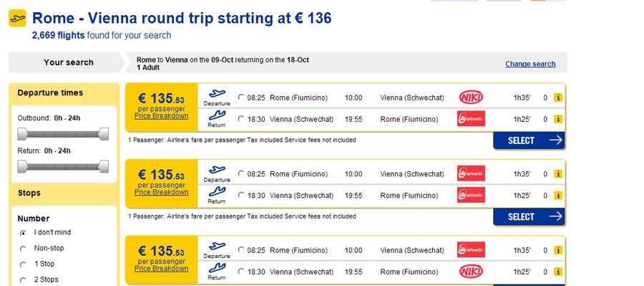This screenshot has width=644, height=286.
Task: Click info icon on third result's return row
Action: click(x=557, y=272)
